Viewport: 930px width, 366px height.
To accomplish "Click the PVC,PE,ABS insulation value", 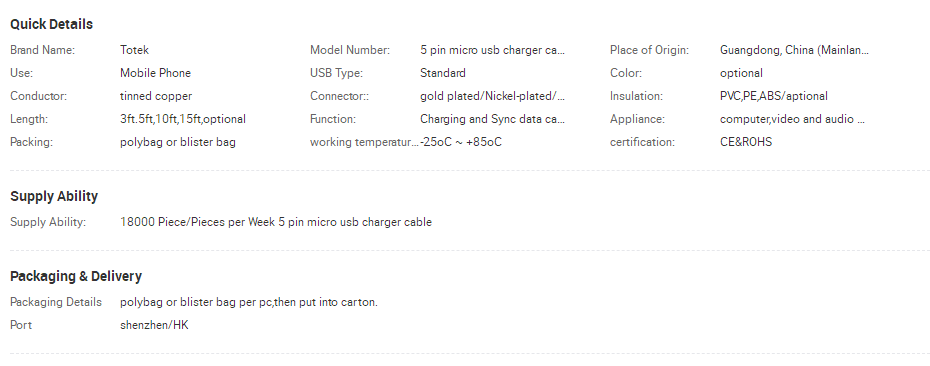I will [x=773, y=96].
